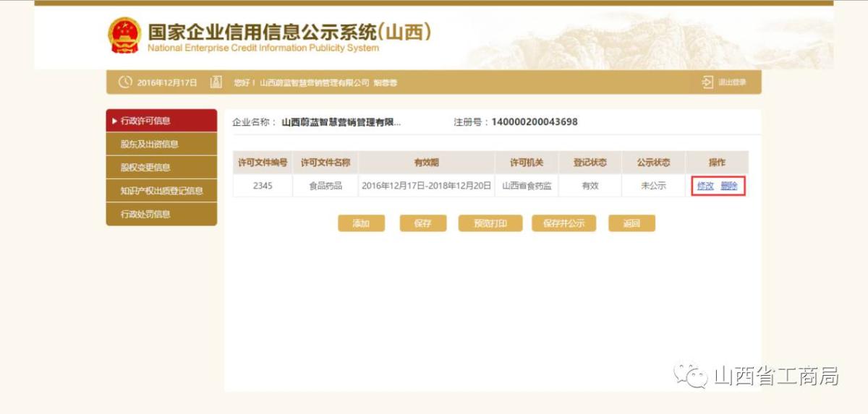
Task: Select 知识产权出质登记信息 in the sidebar
Action: [161, 191]
